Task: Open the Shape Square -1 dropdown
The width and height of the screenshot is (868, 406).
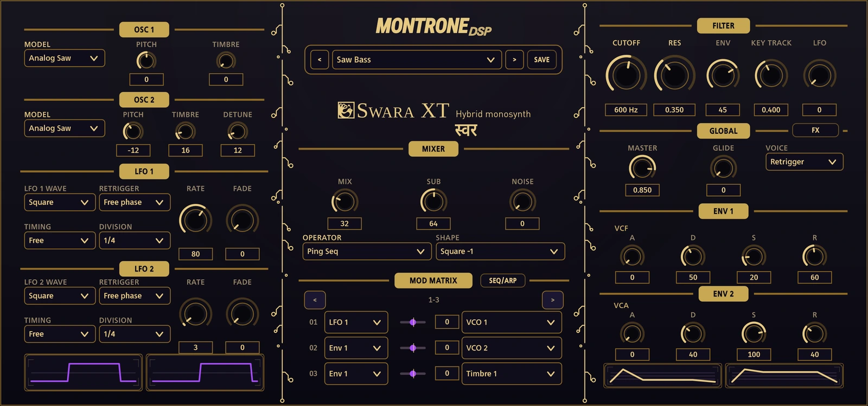Action: coord(500,252)
